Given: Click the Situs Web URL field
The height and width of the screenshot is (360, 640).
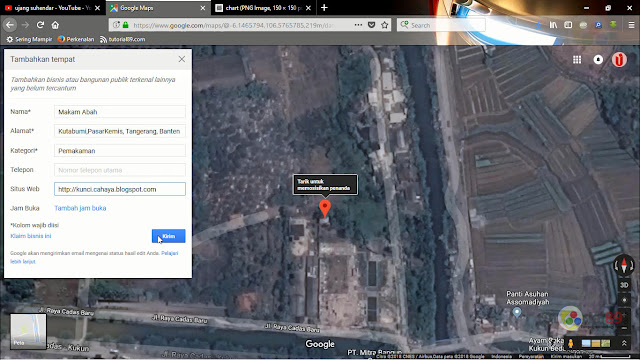Looking at the screenshot, I should tap(120, 189).
